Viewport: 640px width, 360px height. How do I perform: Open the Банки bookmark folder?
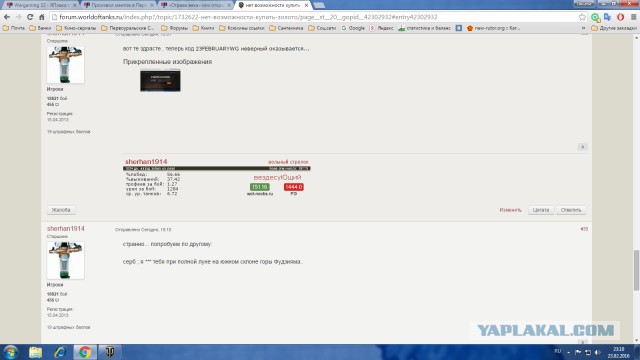(40, 28)
